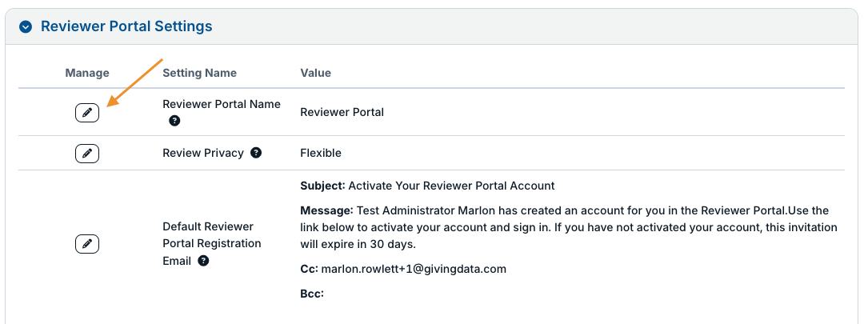Open help for Default Registration Email
The height and width of the screenshot is (324, 868).
pos(203,261)
